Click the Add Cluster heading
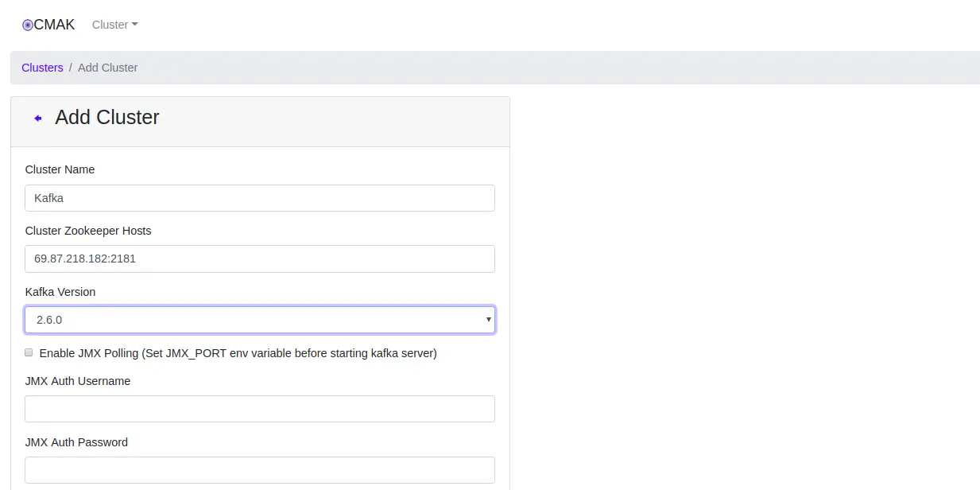This screenshot has height=490, width=980. pyautogui.click(x=107, y=118)
